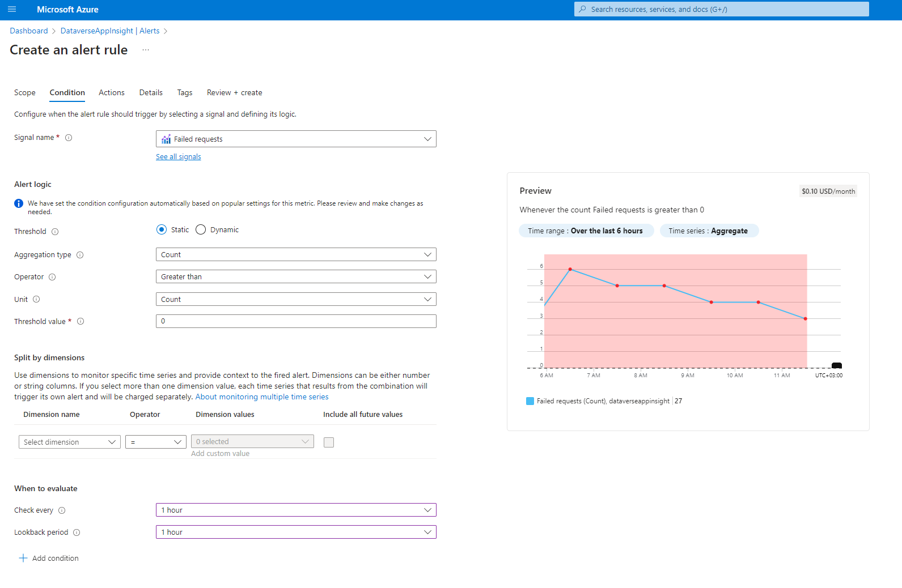This screenshot has width=902, height=588.
Task: Click the Threshold info icon
Action: tap(55, 232)
